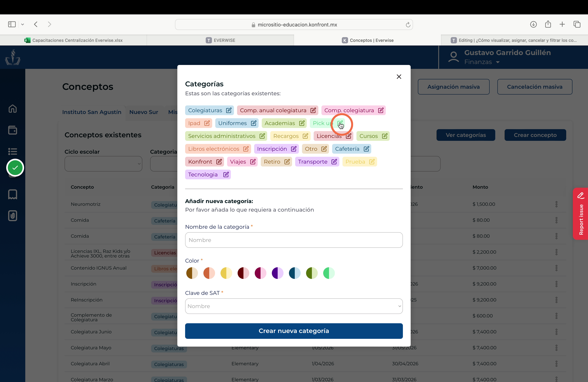Open the Ciclo escolar dropdown
Screen dimensions: 588x382
point(103,164)
